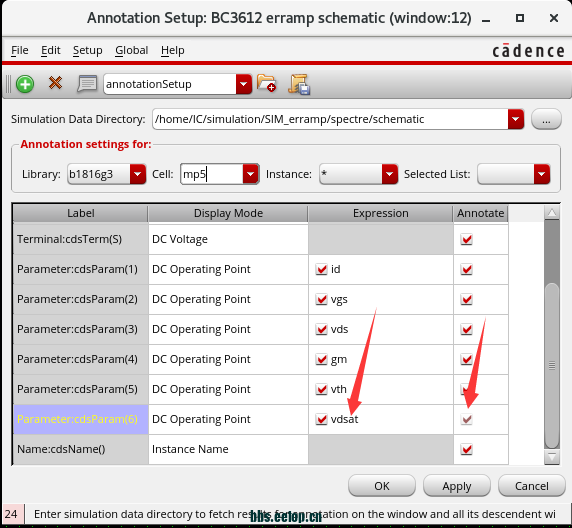Toggle Annotate checkbox for Name:cdsName() row

pyautogui.click(x=467, y=449)
